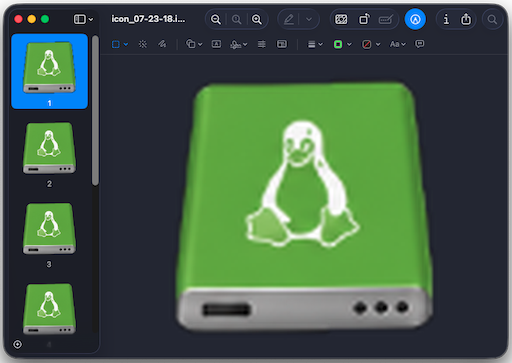This screenshot has height=363, width=512.
Task: Click the actual size zoom button
Action: pos(236,19)
